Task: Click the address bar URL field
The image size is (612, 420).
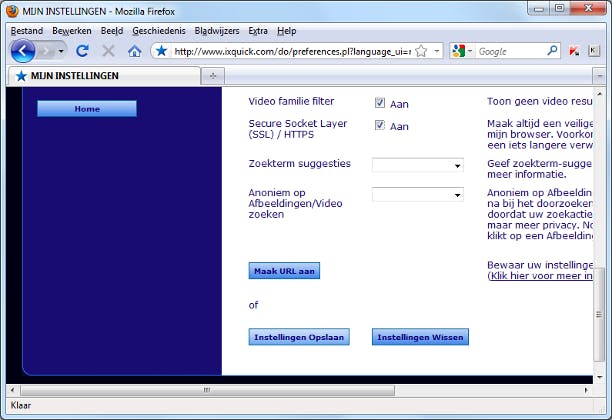Action: (x=292, y=51)
